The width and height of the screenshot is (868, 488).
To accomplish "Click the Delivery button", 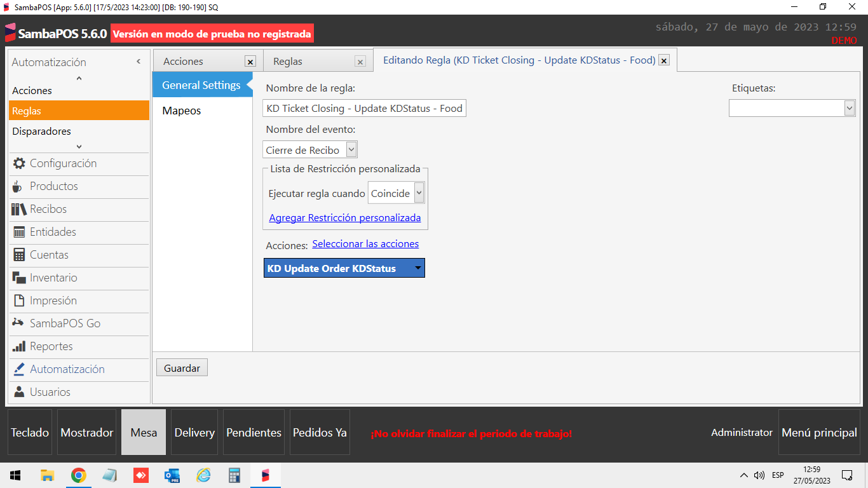I will 194,432.
